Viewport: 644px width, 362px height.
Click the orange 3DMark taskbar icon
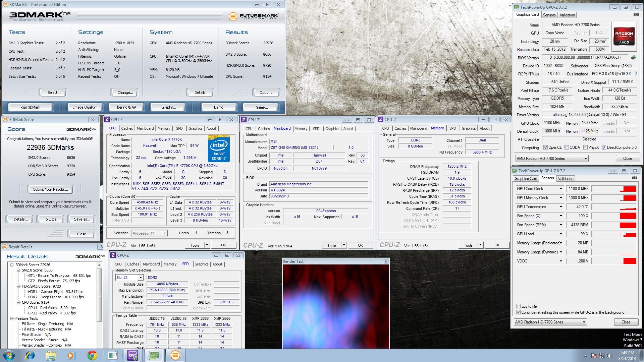(x=175, y=355)
